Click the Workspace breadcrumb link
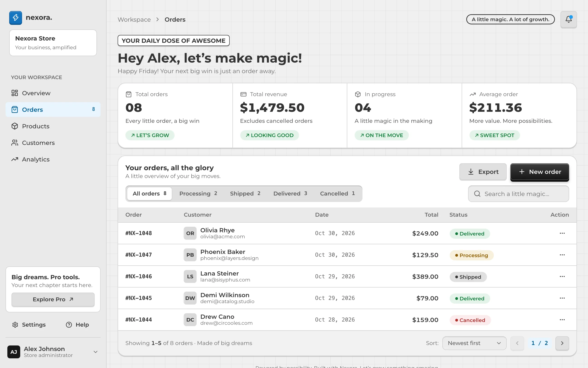 (x=134, y=20)
